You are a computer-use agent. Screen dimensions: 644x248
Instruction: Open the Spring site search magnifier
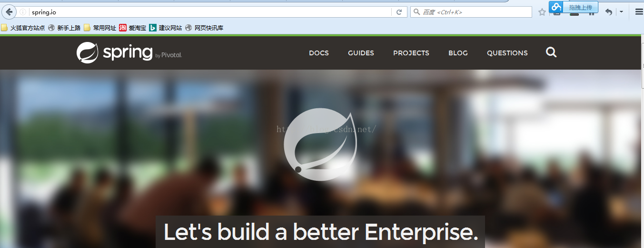coord(551,52)
